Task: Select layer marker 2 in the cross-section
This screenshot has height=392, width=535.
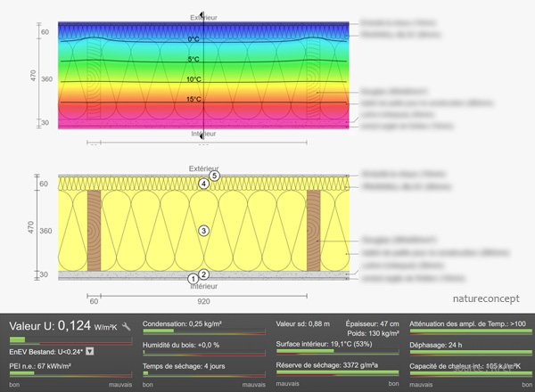Action: [x=203, y=274]
